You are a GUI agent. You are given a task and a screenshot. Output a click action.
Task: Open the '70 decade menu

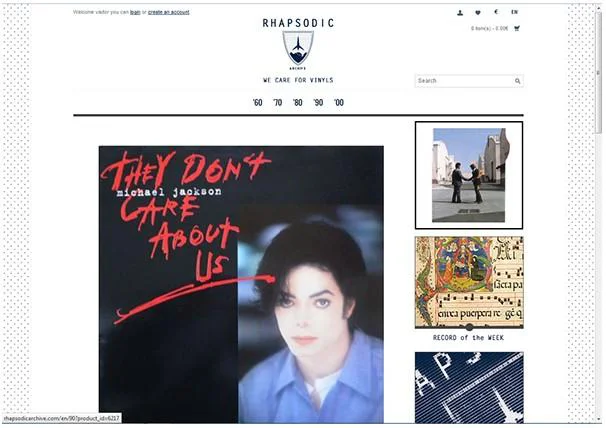(x=277, y=102)
